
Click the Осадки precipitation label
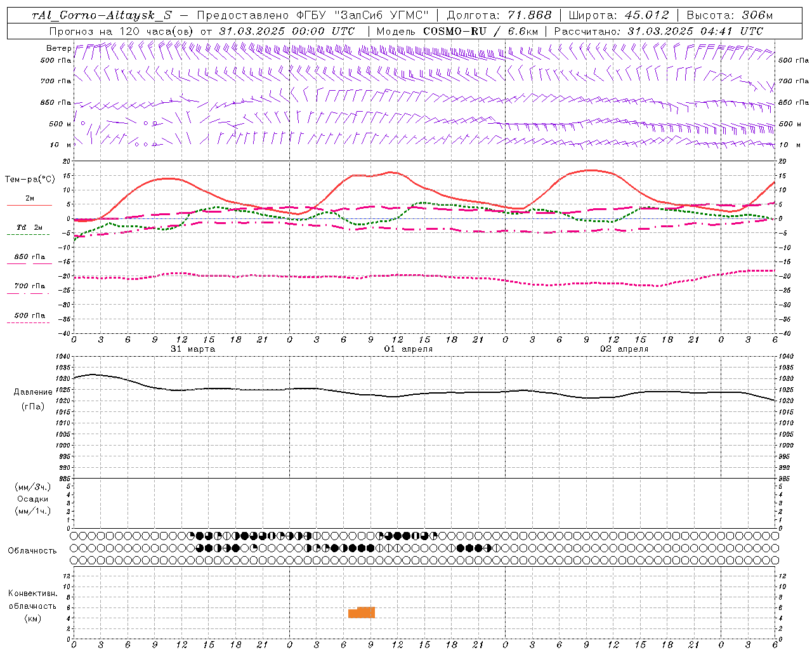[33, 499]
